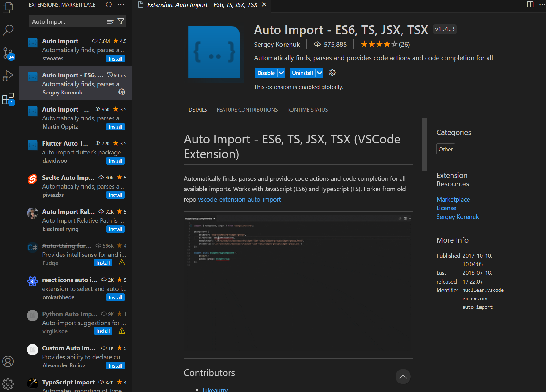
Task: Click the identifier nucllear.vscode-extension-auto-import
Action: (x=484, y=299)
